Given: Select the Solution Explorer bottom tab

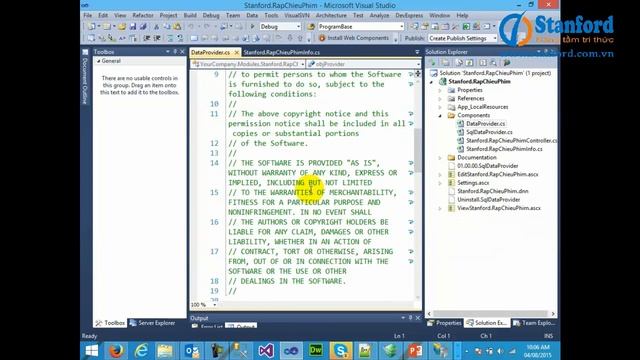Looking at the screenshot, I should [x=487, y=323].
